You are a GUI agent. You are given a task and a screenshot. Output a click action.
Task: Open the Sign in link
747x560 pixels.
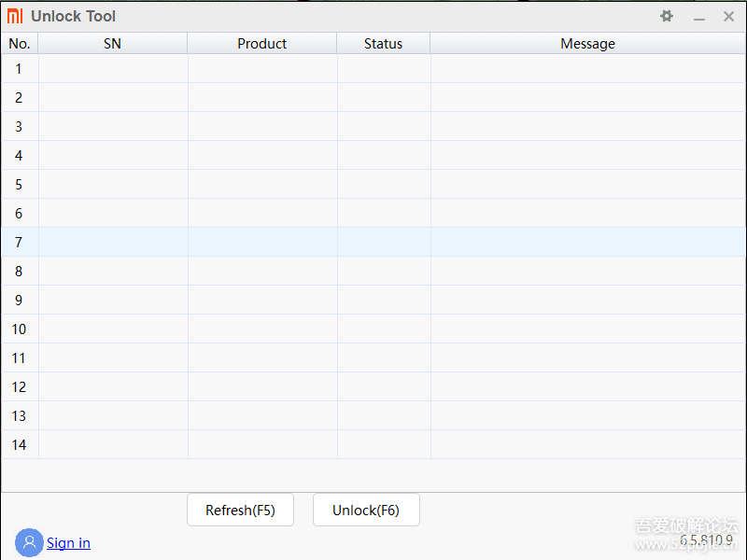click(x=68, y=543)
